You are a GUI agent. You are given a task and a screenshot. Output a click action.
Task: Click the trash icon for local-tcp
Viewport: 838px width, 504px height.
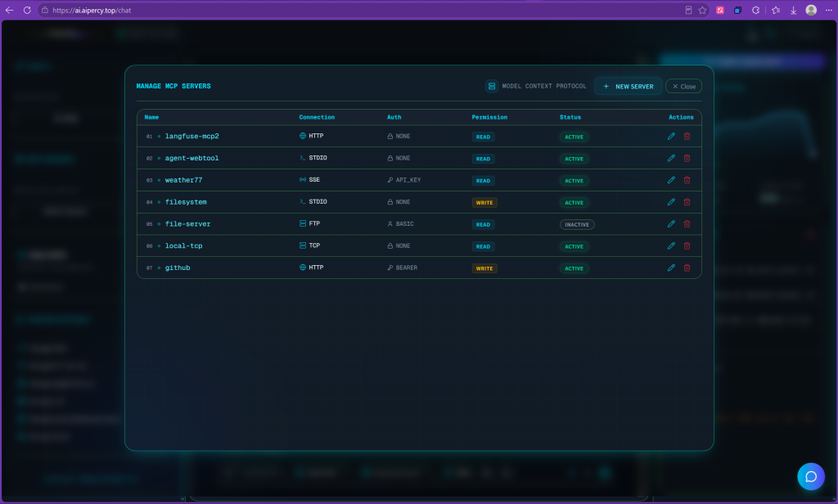[x=687, y=245]
